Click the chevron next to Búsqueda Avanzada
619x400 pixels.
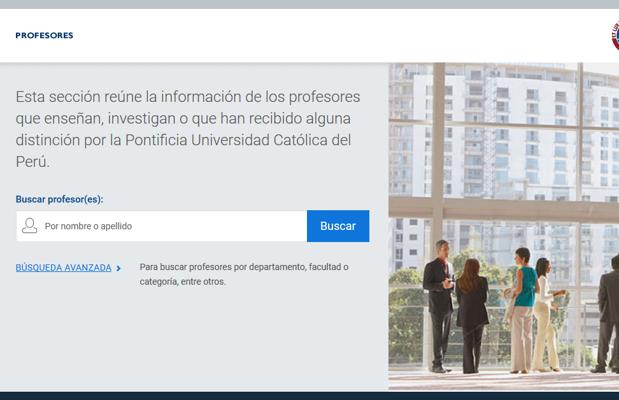118,268
